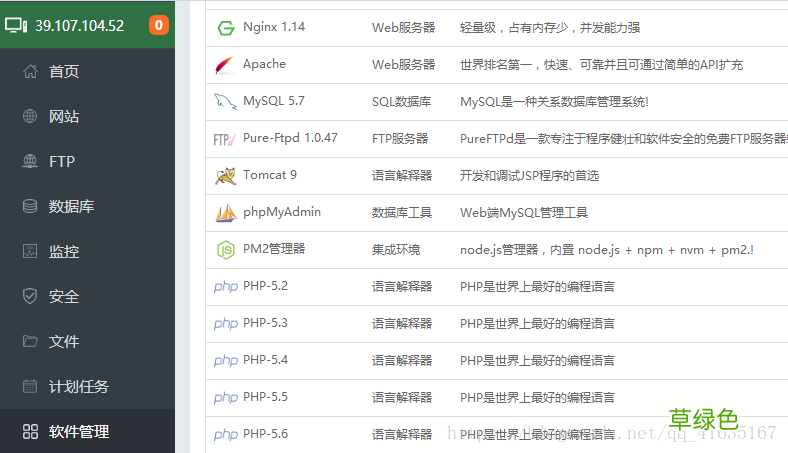Click the PHP-5.5 software name
788x453 pixels.
[265, 396]
